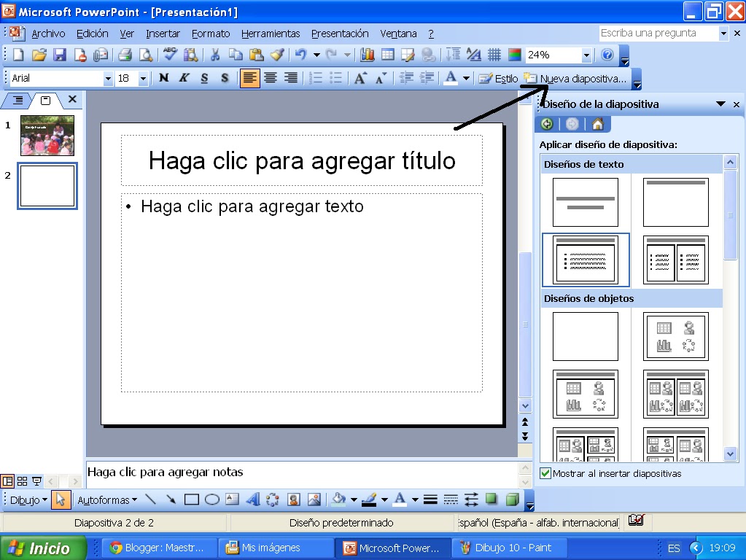Select the Estilo toolbar button
Viewport: 746px width, 560px height.
[x=502, y=79]
